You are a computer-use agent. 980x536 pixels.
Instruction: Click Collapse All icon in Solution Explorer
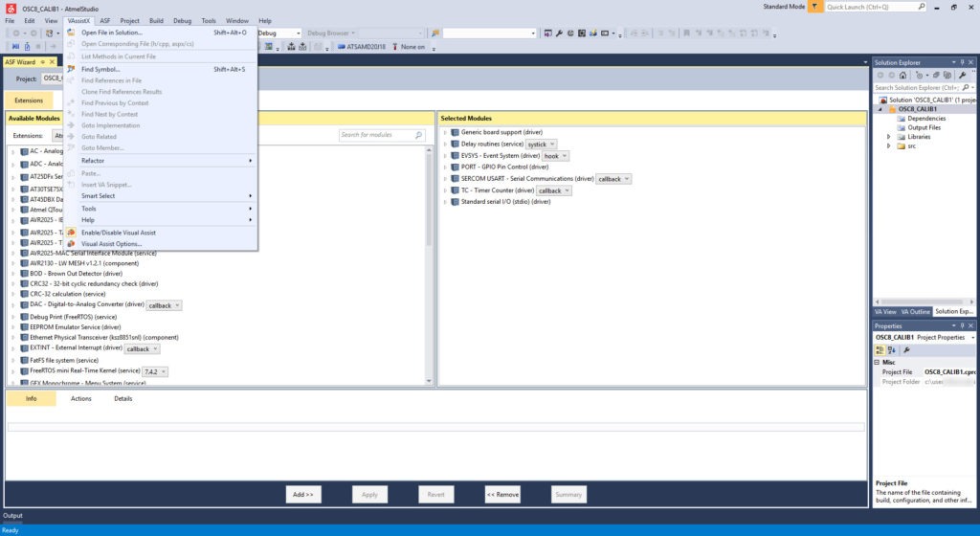point(936,75)
